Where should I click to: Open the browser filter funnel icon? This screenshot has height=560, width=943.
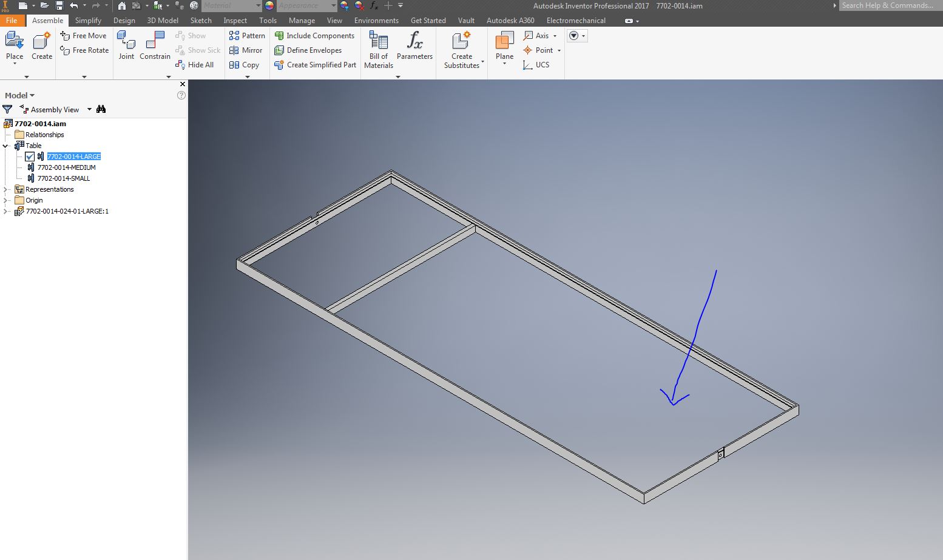pyautogui.click(x=7, y=109)
